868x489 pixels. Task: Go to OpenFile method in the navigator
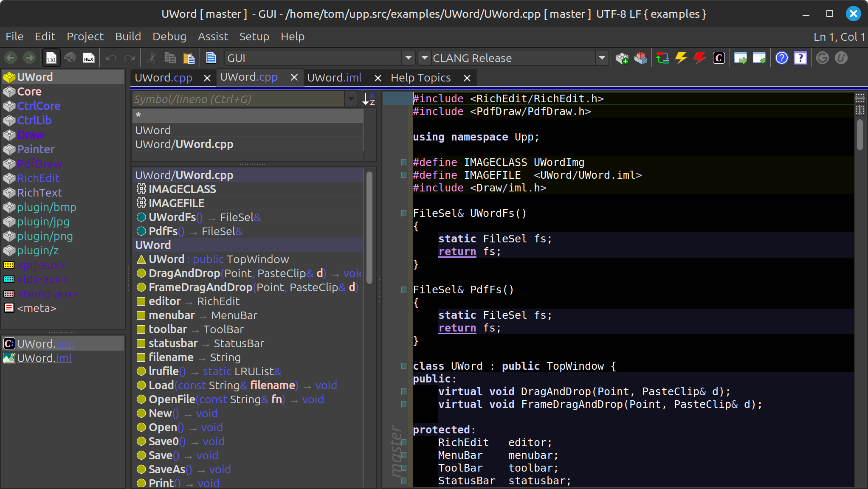(248, 399)
